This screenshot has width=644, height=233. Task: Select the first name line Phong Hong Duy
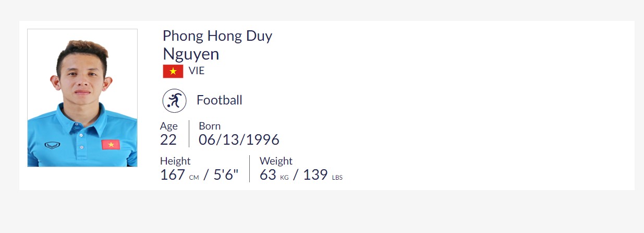(217, 36)
